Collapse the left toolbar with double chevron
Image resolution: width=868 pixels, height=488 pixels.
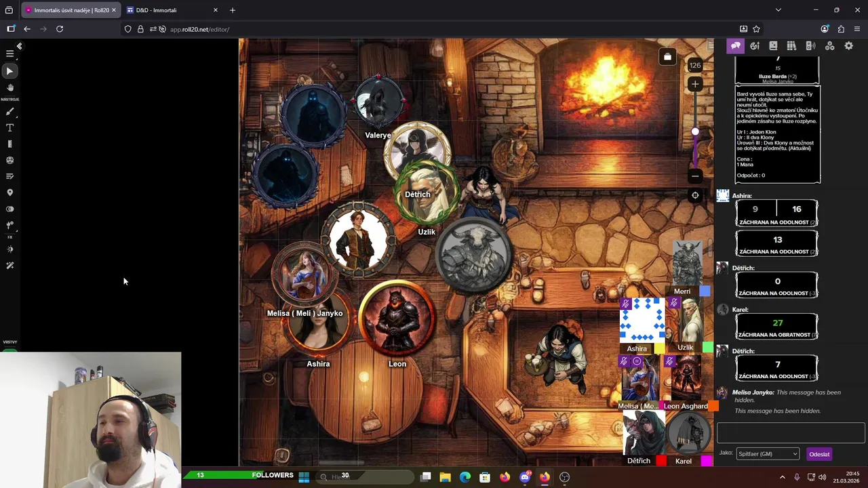click(x=20, y=46)
